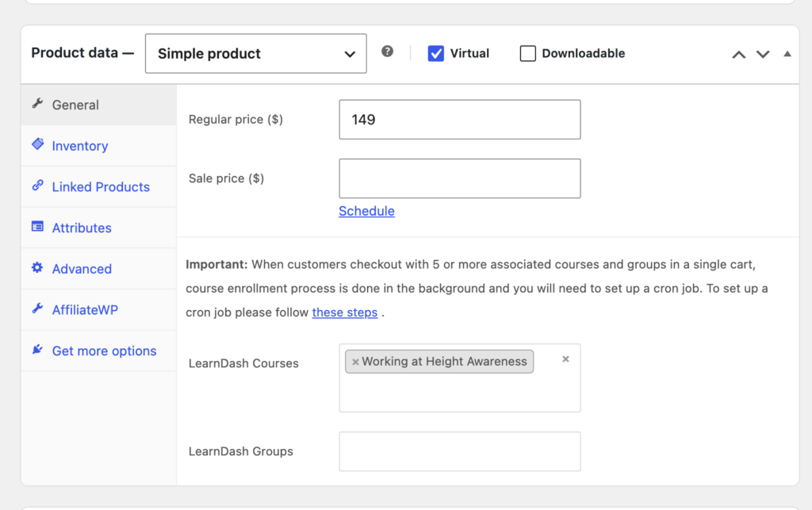The height and width of the screenshot is (510, 812).
Task: Click the product type help question icon
Action: point(387,52)
